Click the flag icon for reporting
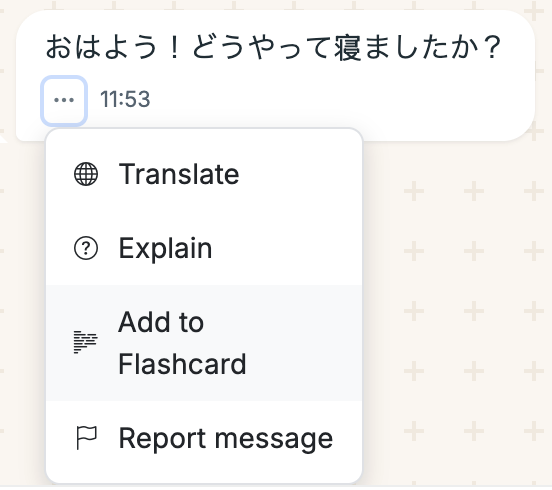Viewport: 552px width, 490px height. (x=86, y=438)
